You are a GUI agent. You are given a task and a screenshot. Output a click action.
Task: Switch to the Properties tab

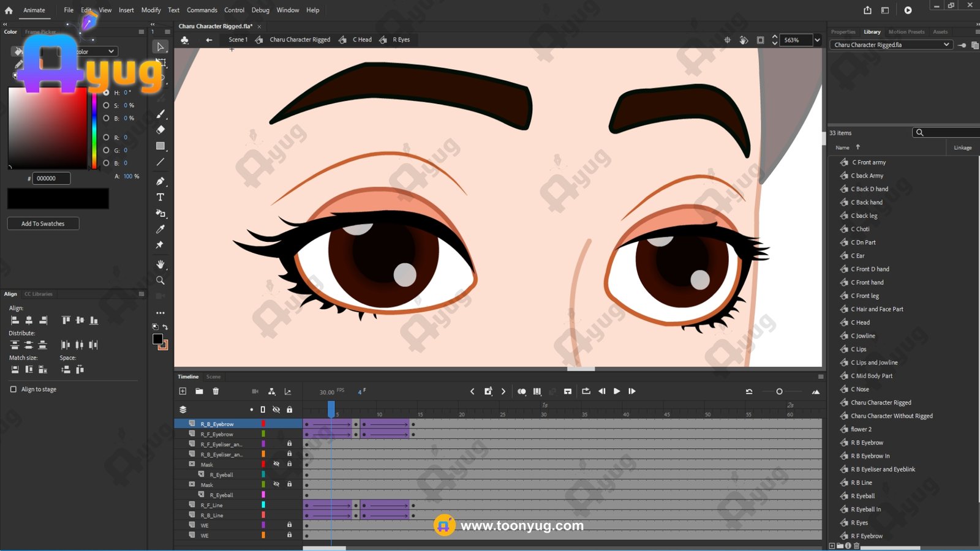click(x=843, y=32)
